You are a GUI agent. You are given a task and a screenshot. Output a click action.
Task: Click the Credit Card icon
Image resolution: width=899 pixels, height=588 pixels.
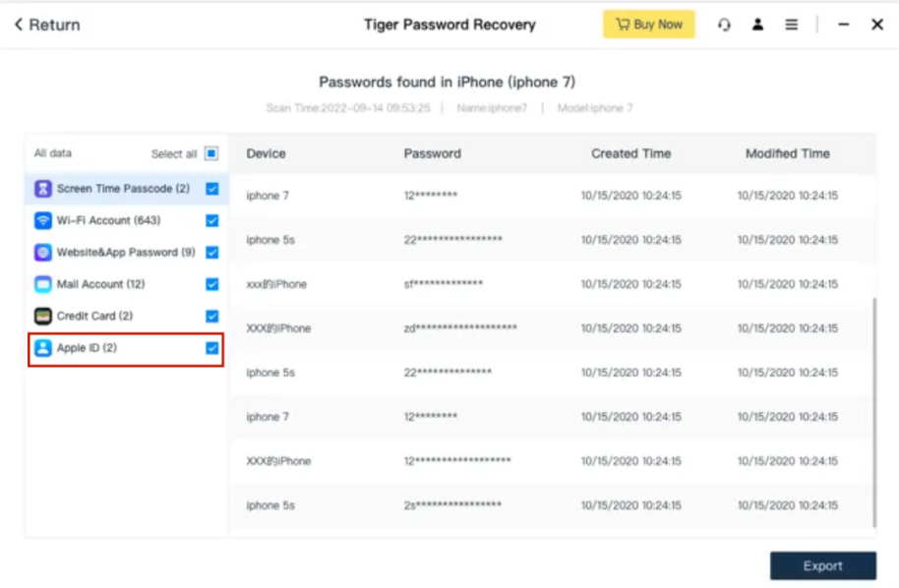(x=43, y=316)
